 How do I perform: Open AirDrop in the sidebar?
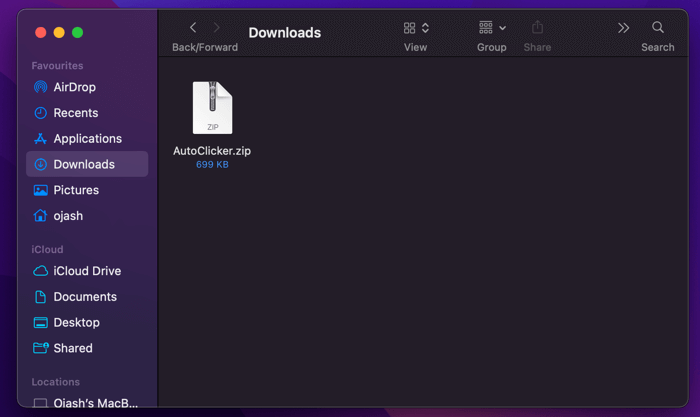tap(87, 87)
